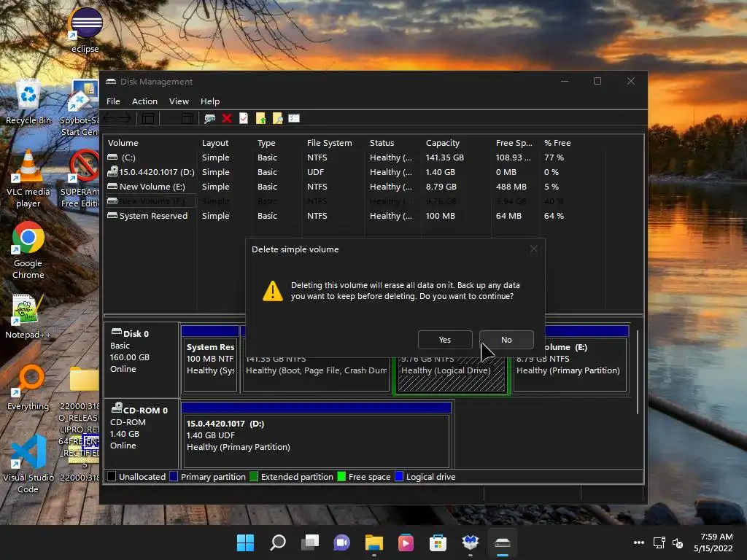Click the red X delete toolbar icon

coord(227,118)
